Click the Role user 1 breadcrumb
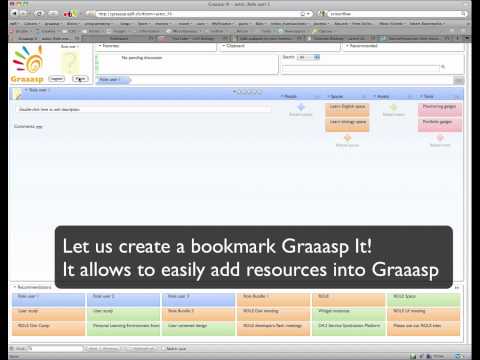 113,80
